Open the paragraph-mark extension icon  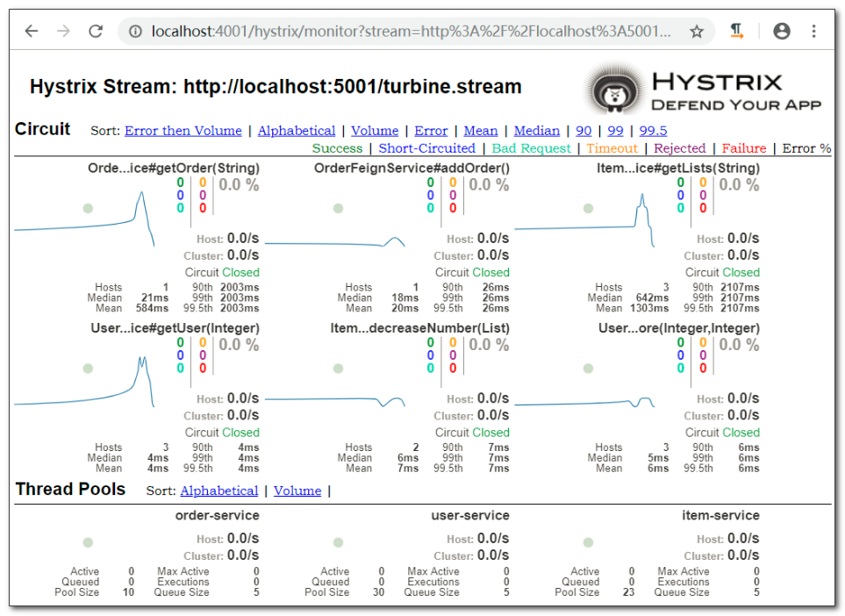(x=736, y=32)
